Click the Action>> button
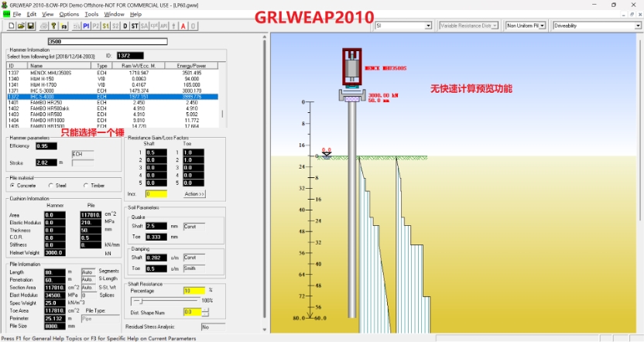Image resolution: width=644 pixels, height=342 pixels. point(194,193)
